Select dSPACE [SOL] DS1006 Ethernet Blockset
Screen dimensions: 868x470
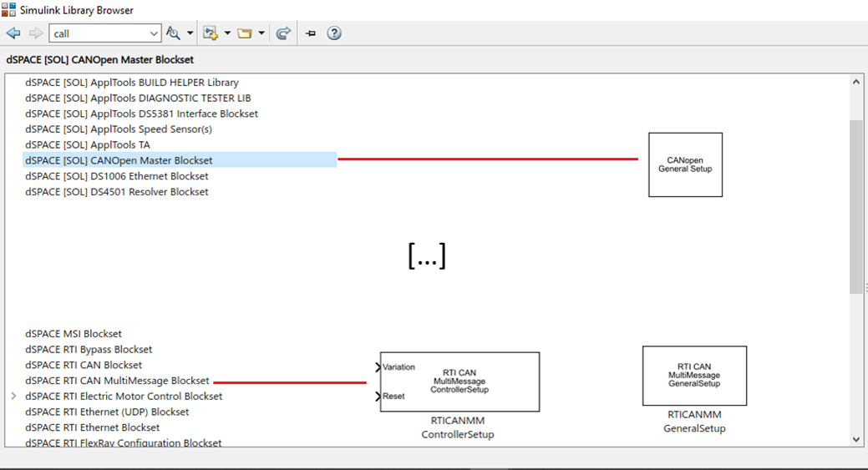point(116,176)
